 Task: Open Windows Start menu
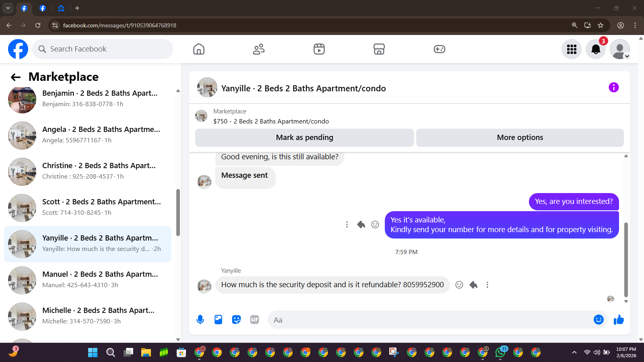pyautogui.click(x=93, y=353)
